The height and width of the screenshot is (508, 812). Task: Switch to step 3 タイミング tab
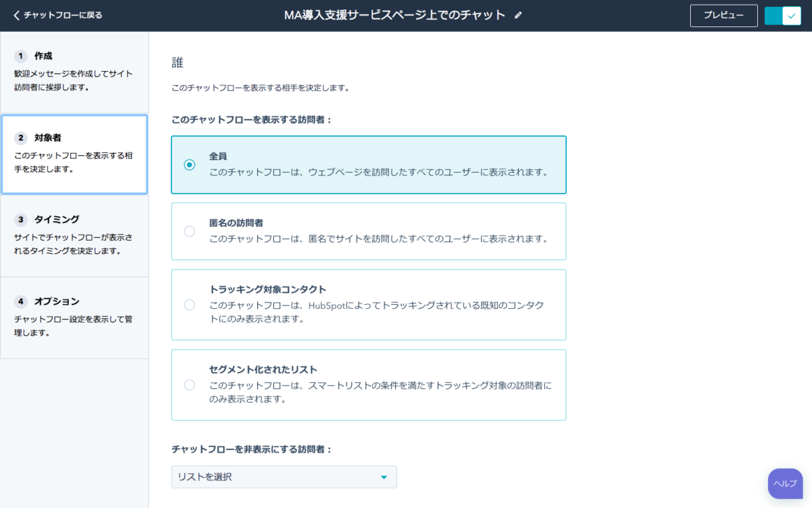point(74,236)
